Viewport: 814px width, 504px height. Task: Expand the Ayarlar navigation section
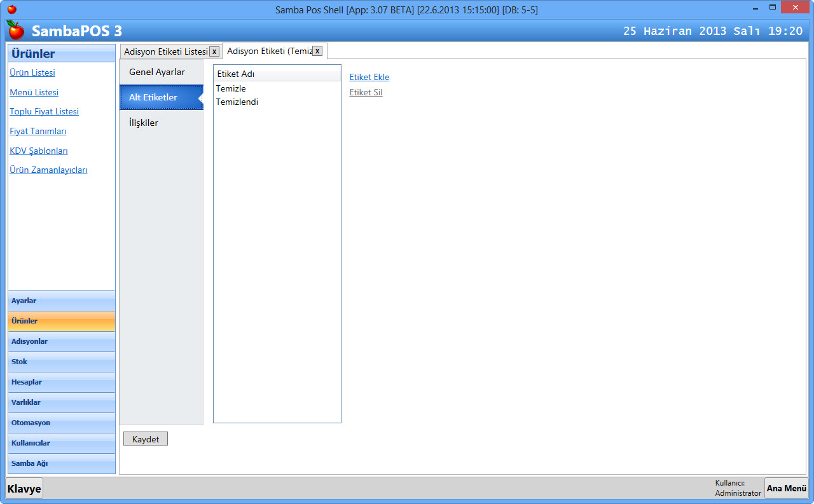(62, 301)
